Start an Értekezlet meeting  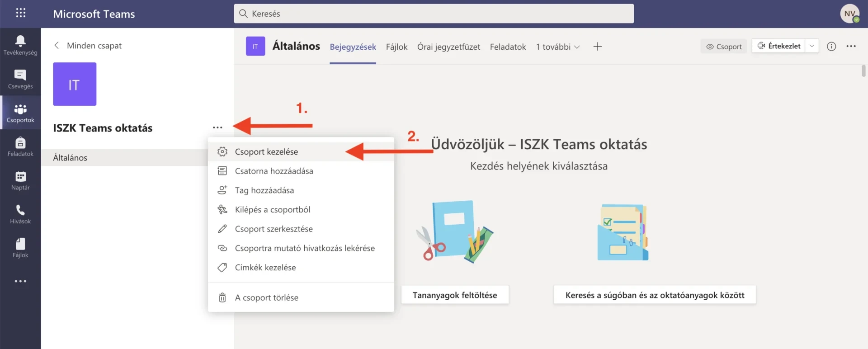pos(778,46)
